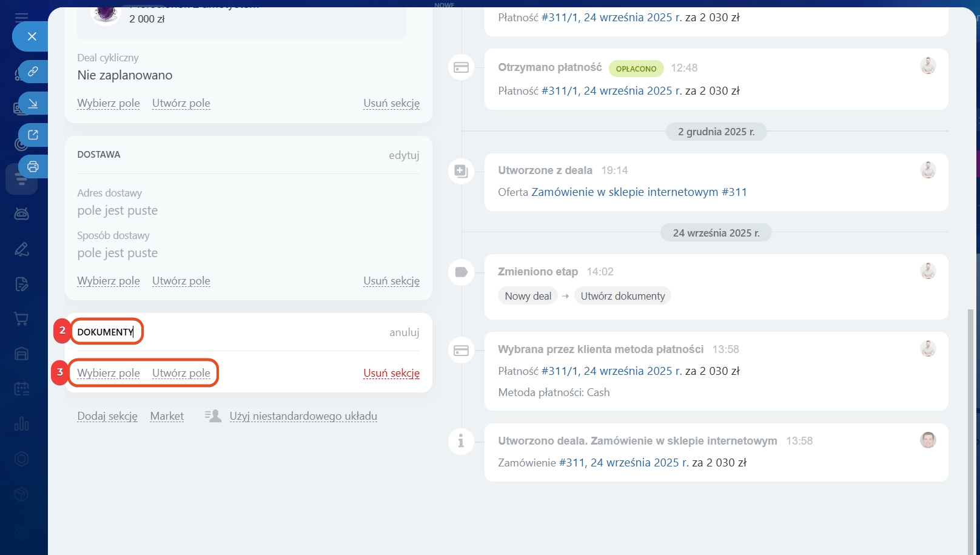Click Utwórz pole in the Dostawa section

click(x=181, y=281)
